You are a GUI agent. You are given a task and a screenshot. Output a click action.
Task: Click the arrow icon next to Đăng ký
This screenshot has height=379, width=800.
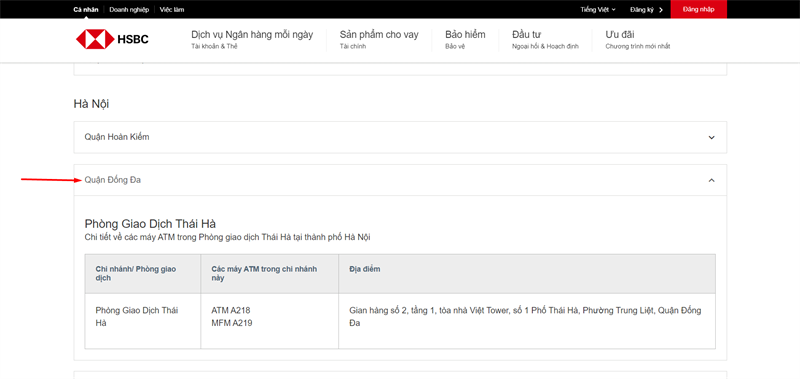661,10
